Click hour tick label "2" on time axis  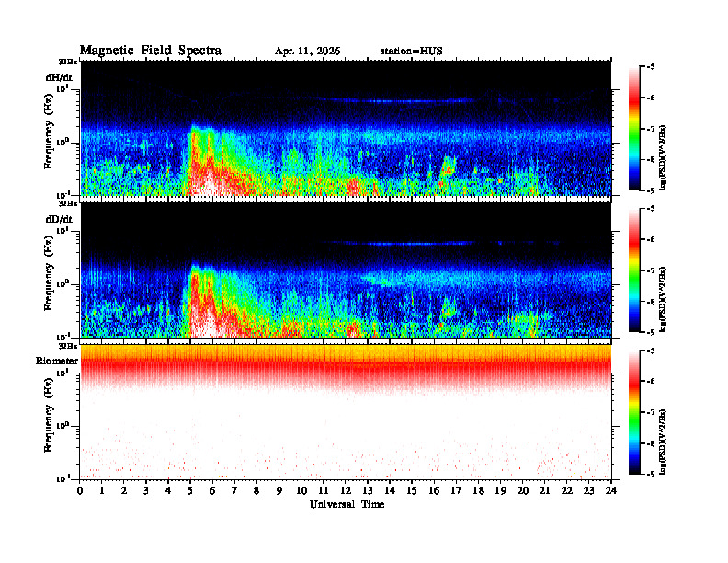[x=124, y=490]
